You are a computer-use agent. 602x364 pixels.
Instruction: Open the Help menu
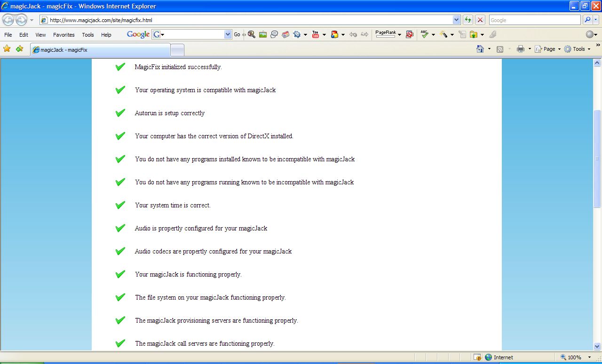coord(106,35)
